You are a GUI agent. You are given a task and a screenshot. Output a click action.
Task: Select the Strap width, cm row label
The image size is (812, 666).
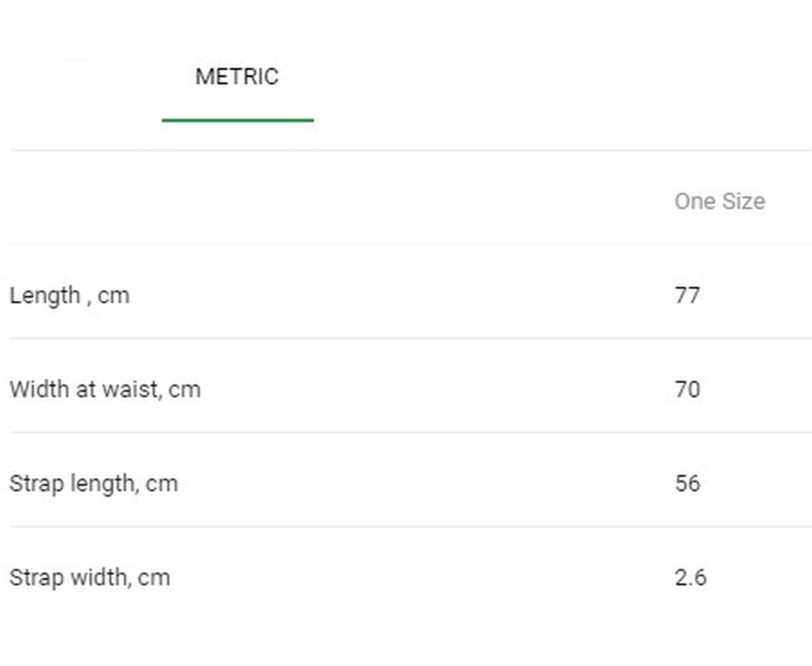click(x=90, y=577)
